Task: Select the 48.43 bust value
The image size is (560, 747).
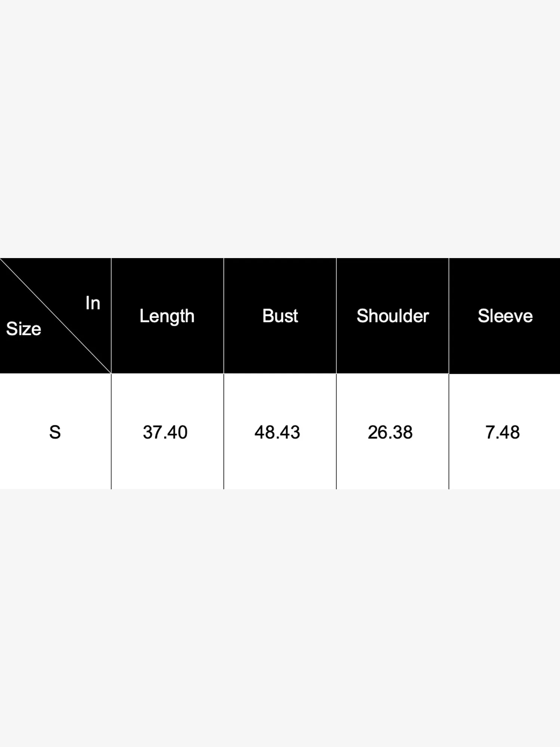Action: [x=277, y=432]
